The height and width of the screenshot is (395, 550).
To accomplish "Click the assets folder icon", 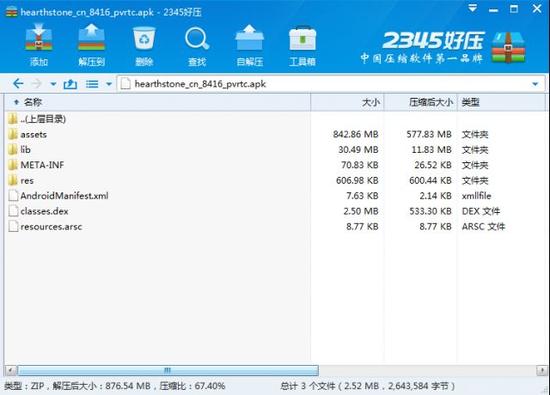I will 13,134.
